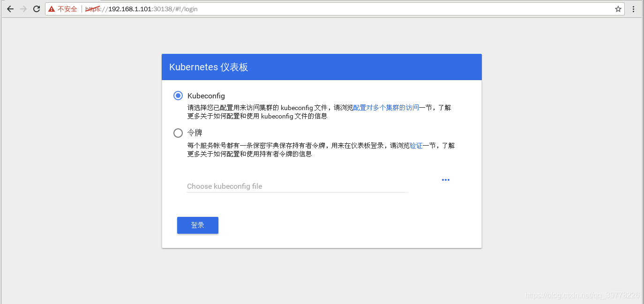Screen dimensions: 644x304
Task: Open the 验证 link
Action: 415,145
